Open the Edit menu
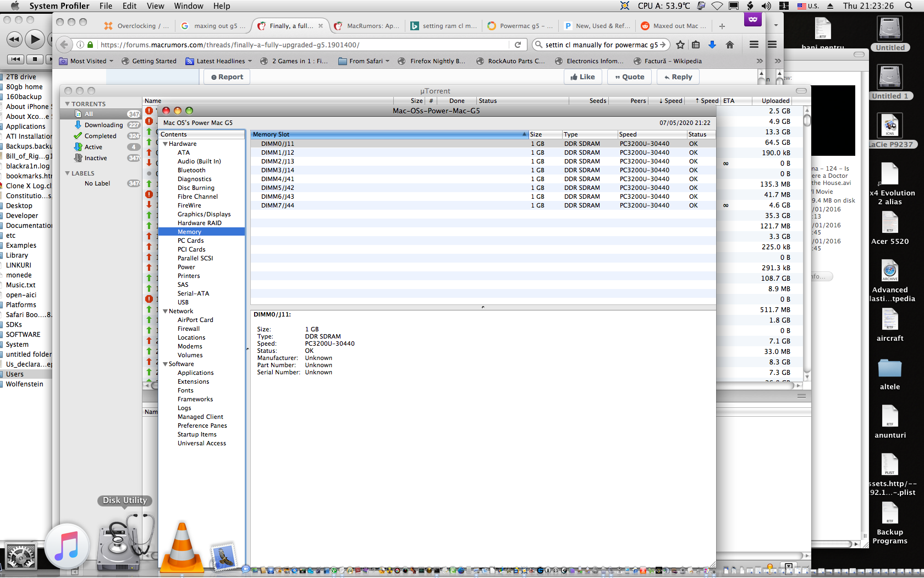This screenshot has width=924, height=578. pos(130,6)
